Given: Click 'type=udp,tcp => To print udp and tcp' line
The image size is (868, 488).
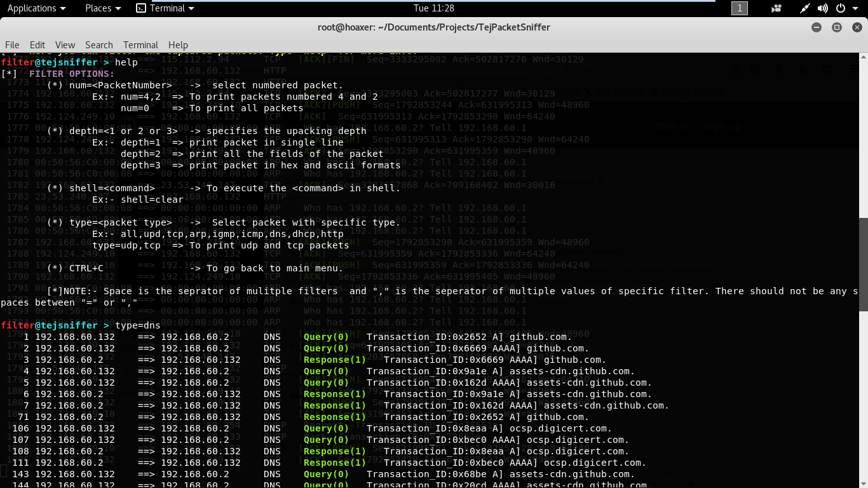Looking at the screenshot, I should [220, 245].
